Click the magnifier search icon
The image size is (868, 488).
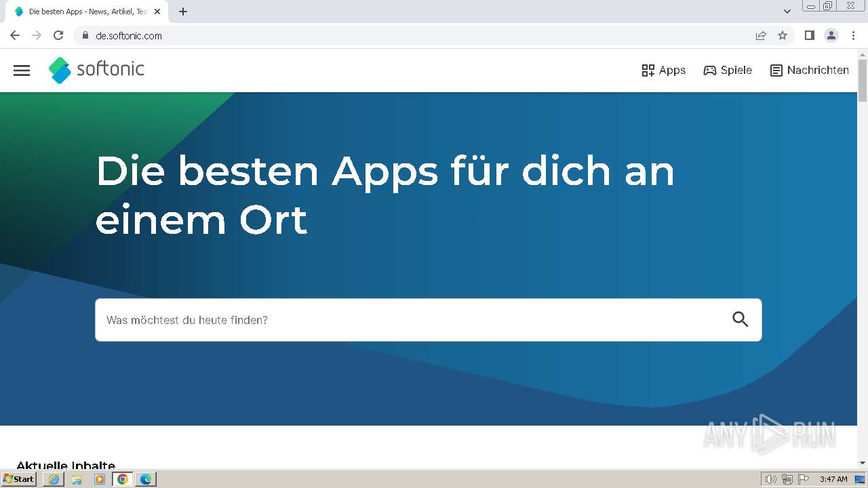tap(741, 319)
